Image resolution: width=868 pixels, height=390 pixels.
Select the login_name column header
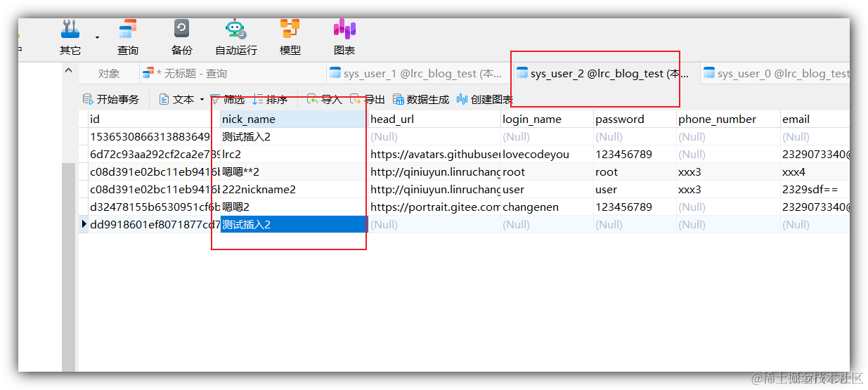coord(547,119)
